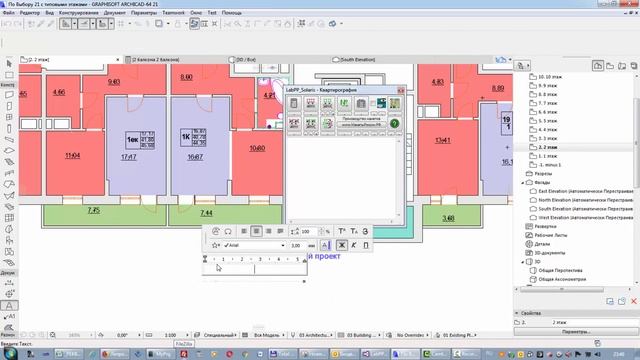640x360 pixels.
Task: Toggle underline in text formatting palette
Action: click(x=366, y=245)
